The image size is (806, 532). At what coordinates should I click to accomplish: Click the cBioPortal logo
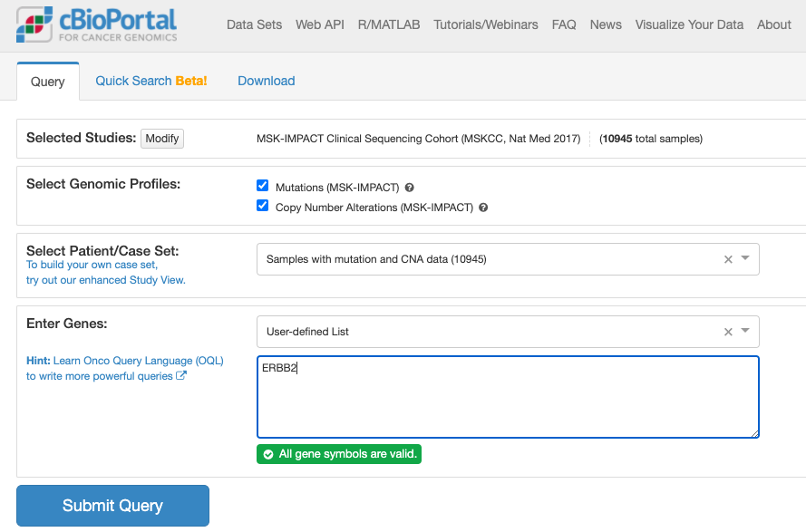(x=97, y=25)
